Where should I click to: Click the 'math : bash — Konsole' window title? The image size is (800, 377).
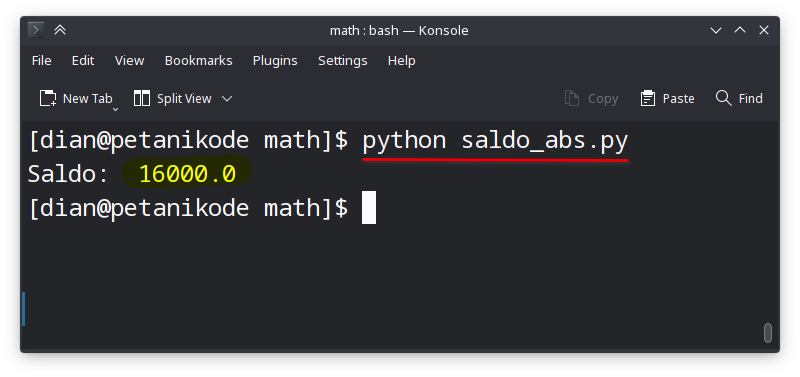[x=399, y=31]
